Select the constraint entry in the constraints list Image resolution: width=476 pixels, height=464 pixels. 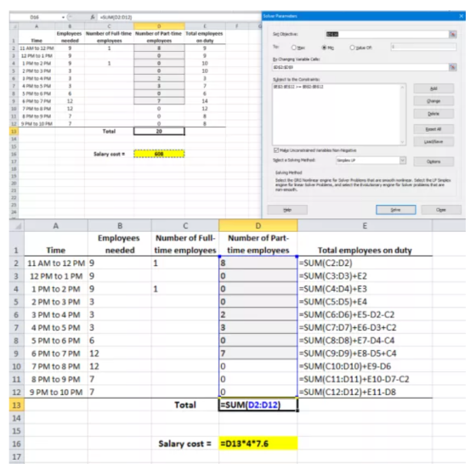(x=298, y=87)
